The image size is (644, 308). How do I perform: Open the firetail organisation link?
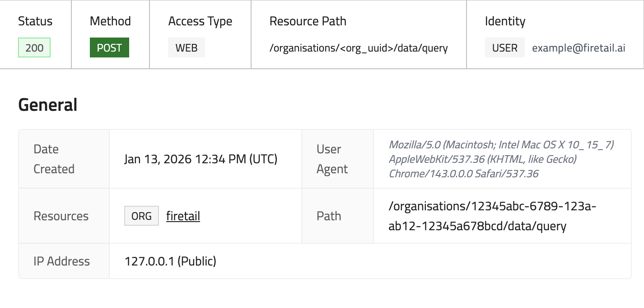(183, 216)
